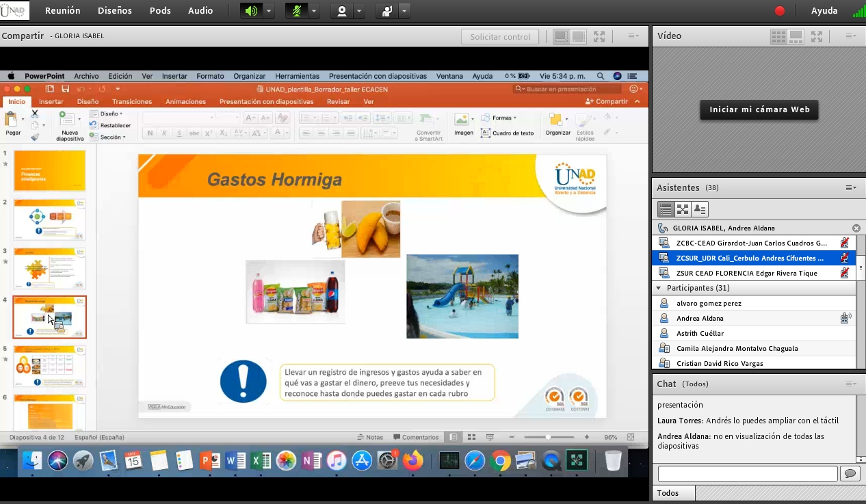The height and width of the screenshot is (504, 866).
Task: Click the Solicitar control button
Action: [x=500, y=37]
